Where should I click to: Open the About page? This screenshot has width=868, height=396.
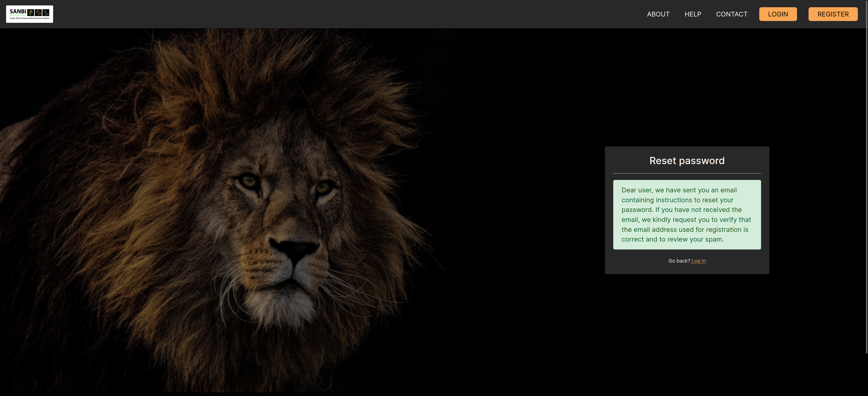(658, 14)
